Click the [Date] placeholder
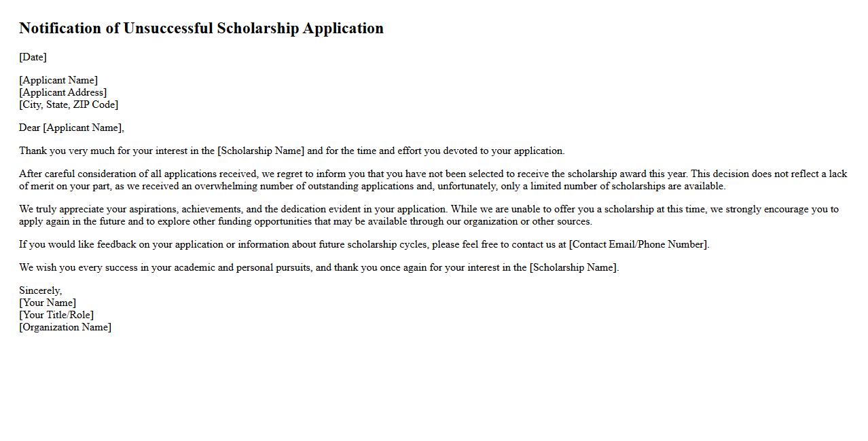 [33, 57]
